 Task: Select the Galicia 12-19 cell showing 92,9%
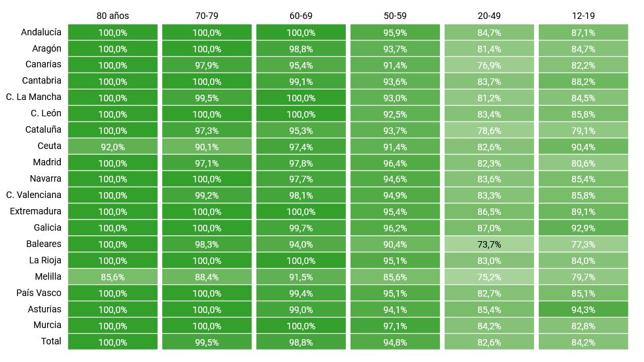583,228
